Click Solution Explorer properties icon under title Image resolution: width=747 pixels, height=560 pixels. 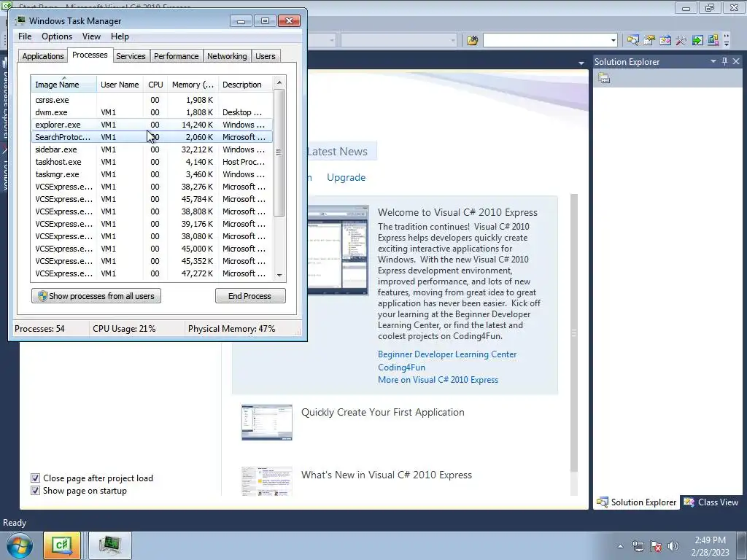[x=604, y=78]
